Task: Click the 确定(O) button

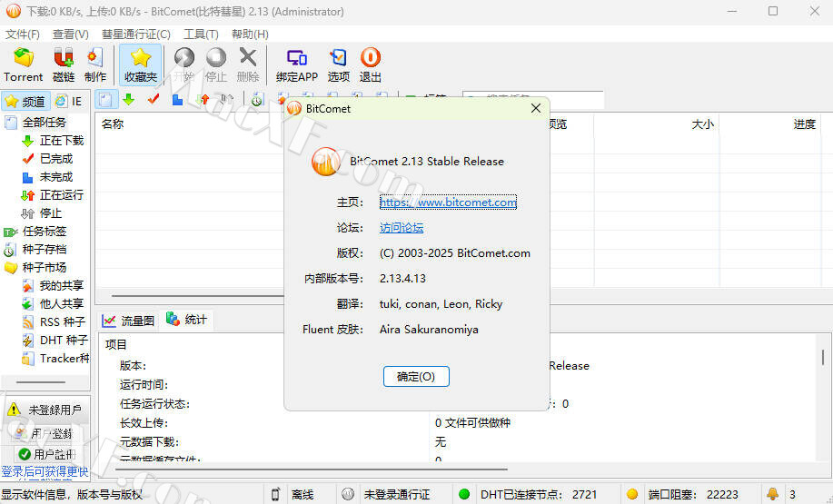Action: 416,377
